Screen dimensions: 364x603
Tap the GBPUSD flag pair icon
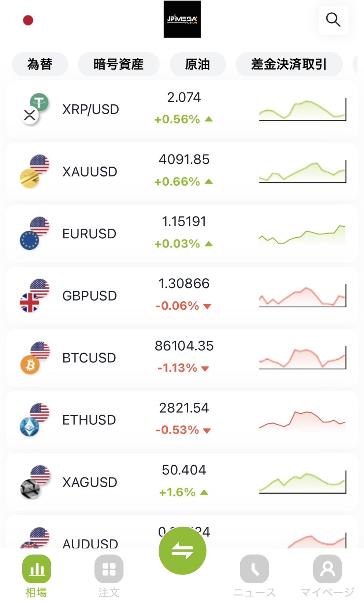coord(34,296)
